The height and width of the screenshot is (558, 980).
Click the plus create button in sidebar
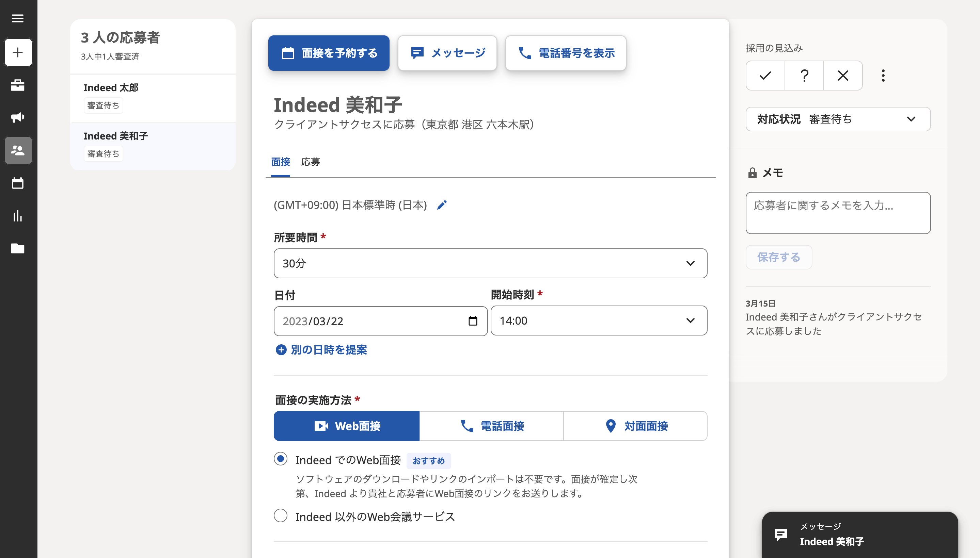(18, 52)
